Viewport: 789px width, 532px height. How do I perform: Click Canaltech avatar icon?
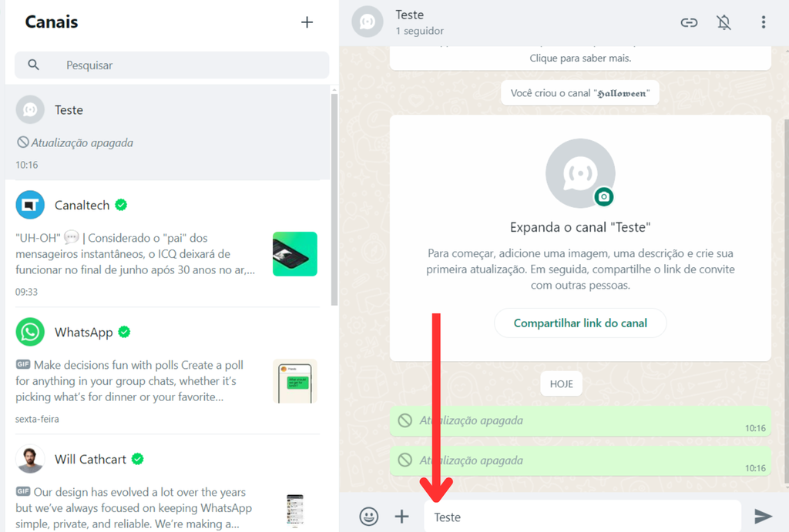click(x=30, y=205)
